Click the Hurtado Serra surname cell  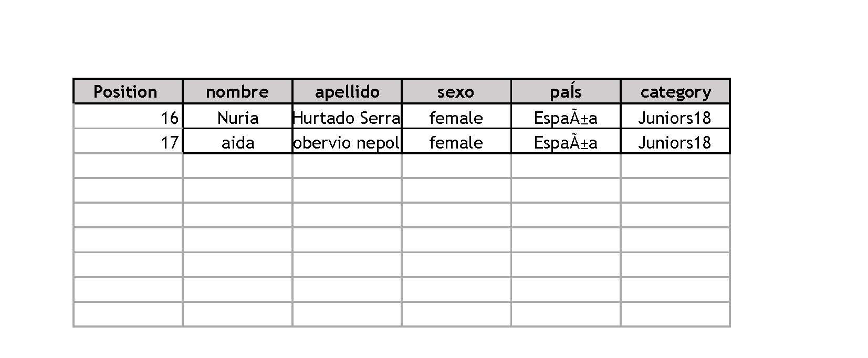(x=347, y=117)
